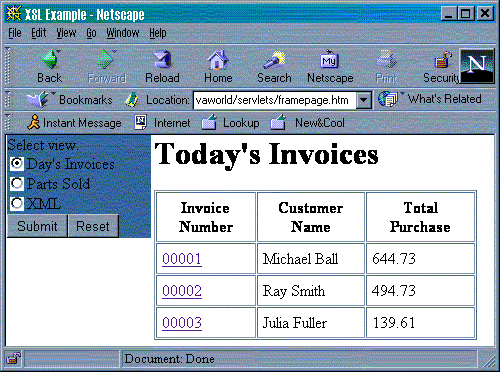Click the Submit button
The image size is (500, 372).
coord(37,226)
